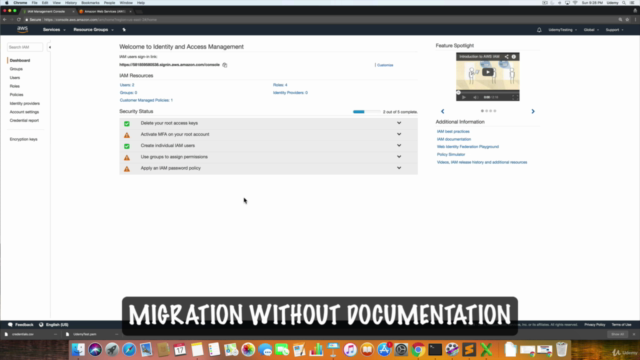Click the Customize sign-in link
640x360 pixels.
[x=385, y=65]
